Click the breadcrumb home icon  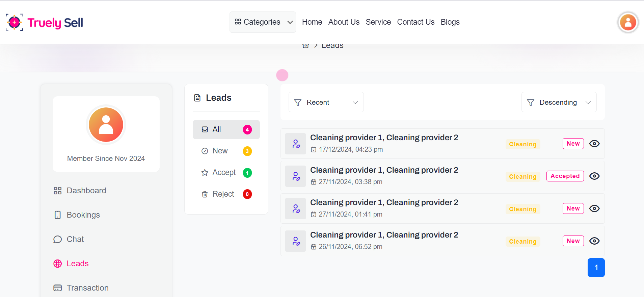tap(305, 46)
